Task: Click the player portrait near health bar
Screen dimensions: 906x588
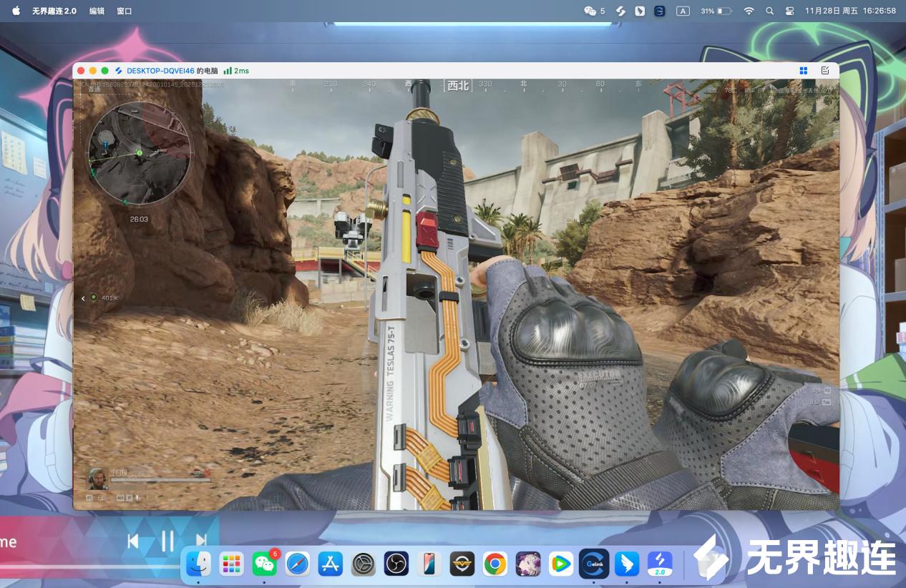Action: [x=97, y=478]
